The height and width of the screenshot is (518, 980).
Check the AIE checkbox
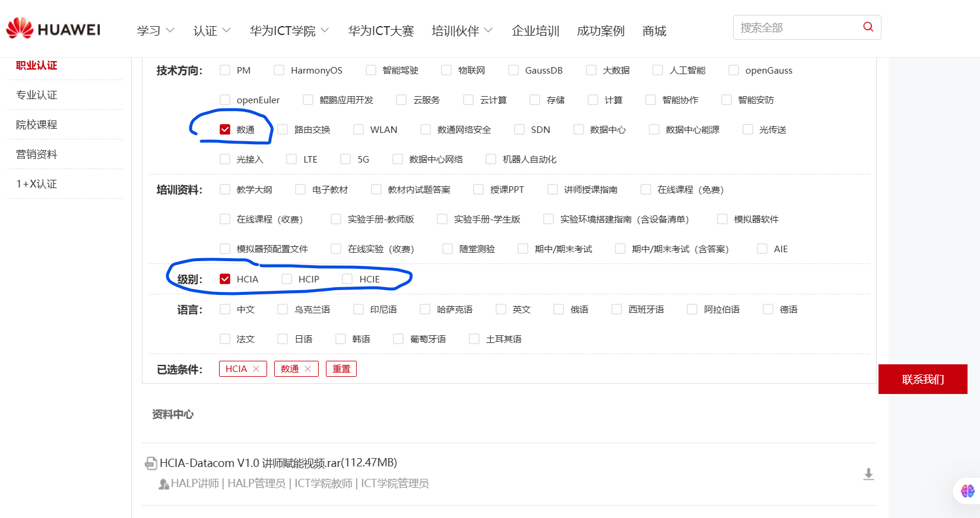[762, 249]
